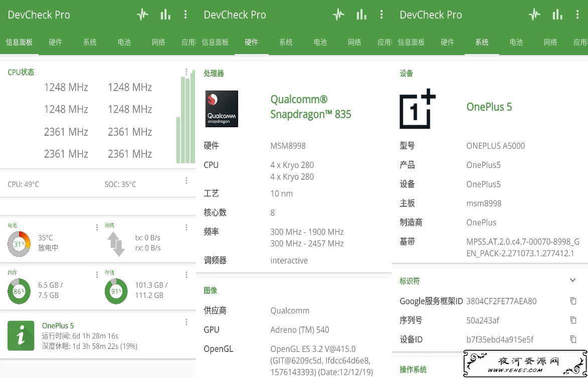Tap the pulse monitor icon in right panel

(535, 15)
